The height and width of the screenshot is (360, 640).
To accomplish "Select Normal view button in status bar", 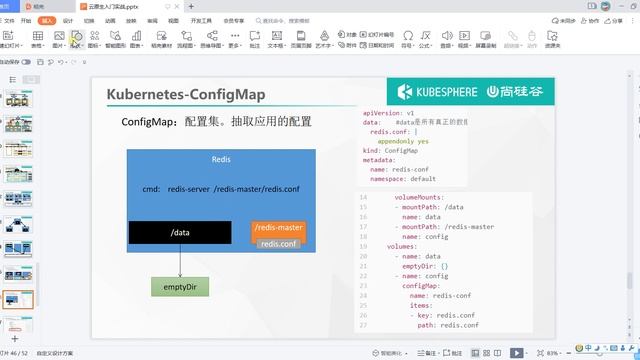I will point(475,353).
